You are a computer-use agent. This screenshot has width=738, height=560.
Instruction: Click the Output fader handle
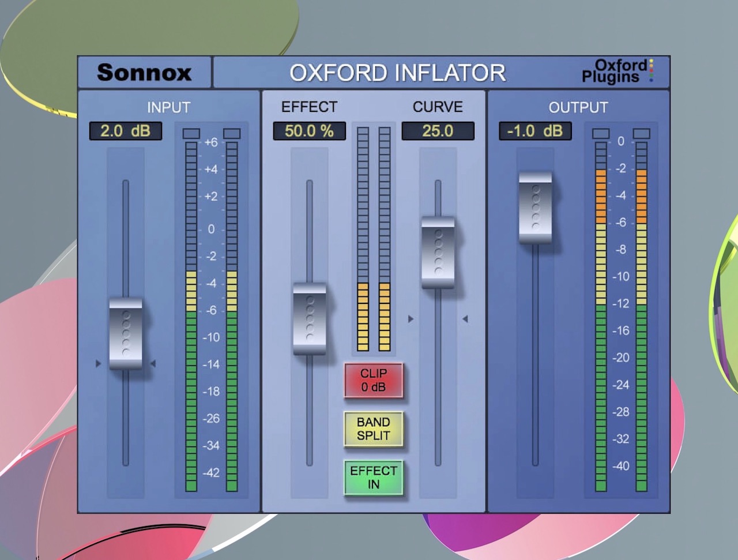coord(535,208)
